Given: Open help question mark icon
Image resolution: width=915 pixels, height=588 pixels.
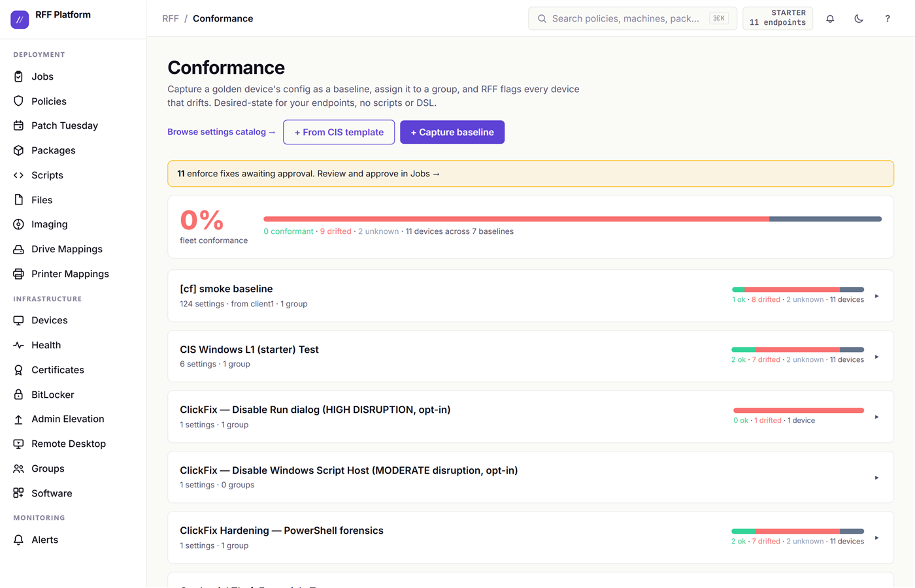Looking at the screenshot, I should (x=888, y=19).
